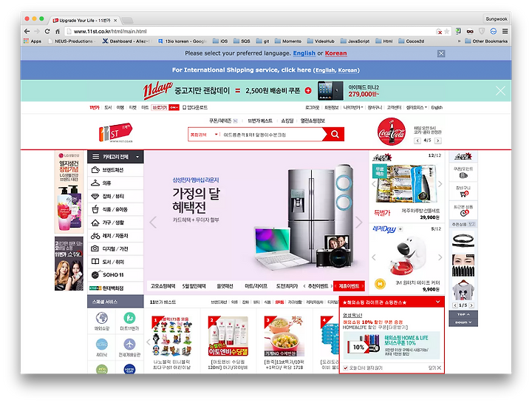Reload the page with Chrome's refresh icon
The height and width of the screenshot is (403, 532).
coord(47,31)
